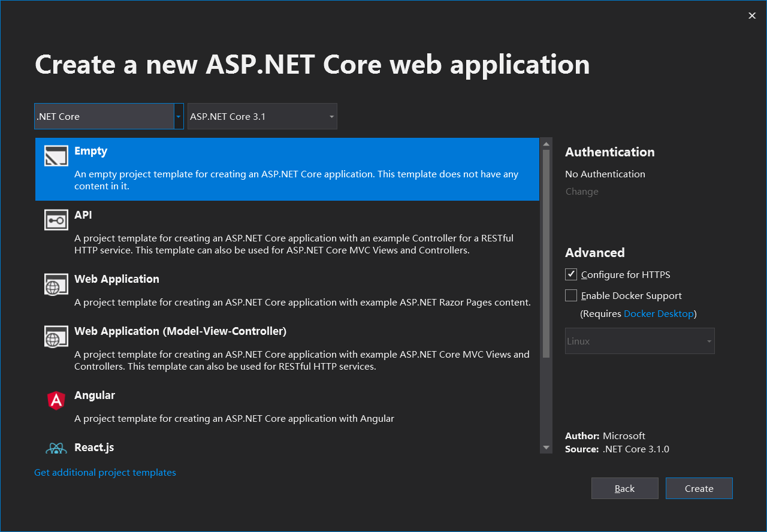Select the Empty template title
The height and width of the screenshot is (532, 767).
pyautogui.click(x=91, y=151)
